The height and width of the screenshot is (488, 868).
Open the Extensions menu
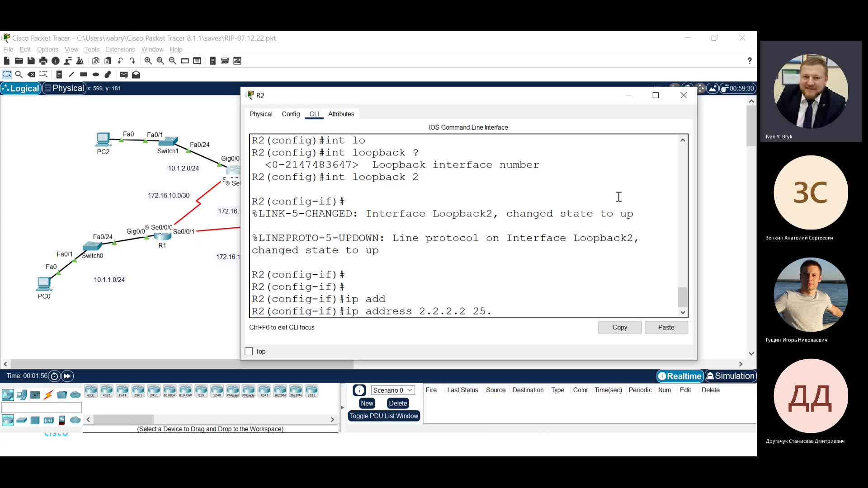120,49
